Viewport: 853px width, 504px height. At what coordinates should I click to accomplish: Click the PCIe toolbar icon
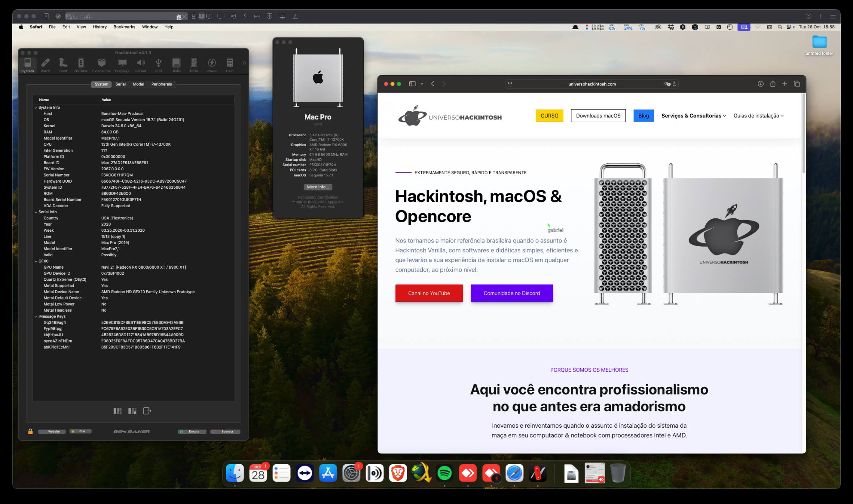(x=194, y=65)
